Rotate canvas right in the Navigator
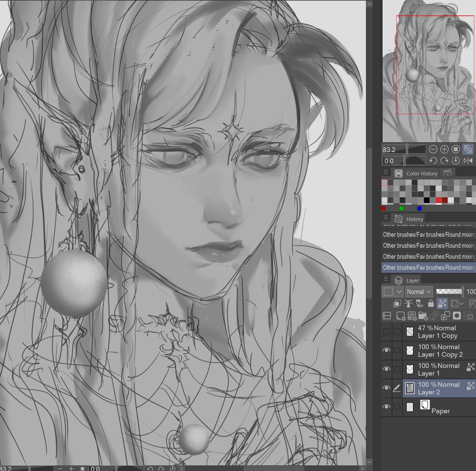Image resolution: width=476 pixels, height=471 pixels. point(444,160)
